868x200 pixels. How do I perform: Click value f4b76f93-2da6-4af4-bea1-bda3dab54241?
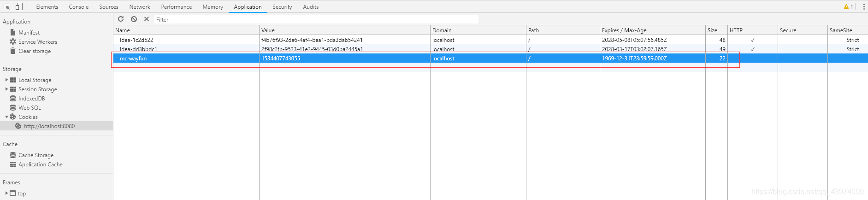coord(312,40)
